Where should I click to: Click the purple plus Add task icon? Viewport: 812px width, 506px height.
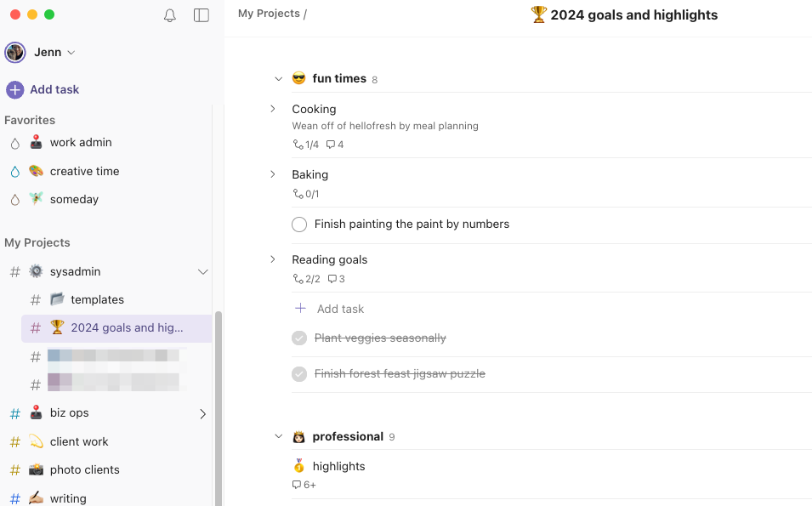coord(15,89)
